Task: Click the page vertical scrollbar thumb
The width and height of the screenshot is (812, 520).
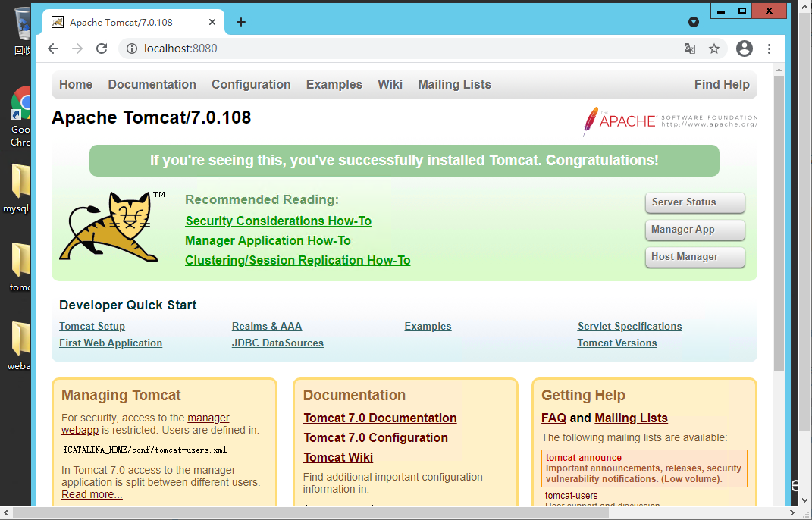Action: pyautogui.click(x=779, y=223)
